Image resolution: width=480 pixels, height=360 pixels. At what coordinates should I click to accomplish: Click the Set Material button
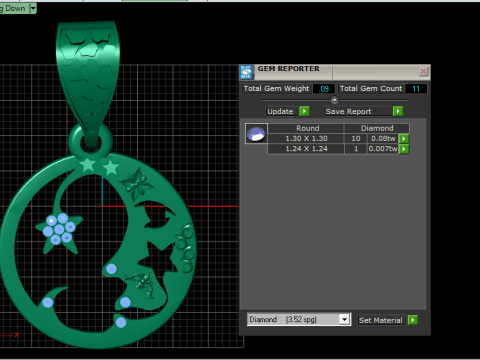point(382,320)
